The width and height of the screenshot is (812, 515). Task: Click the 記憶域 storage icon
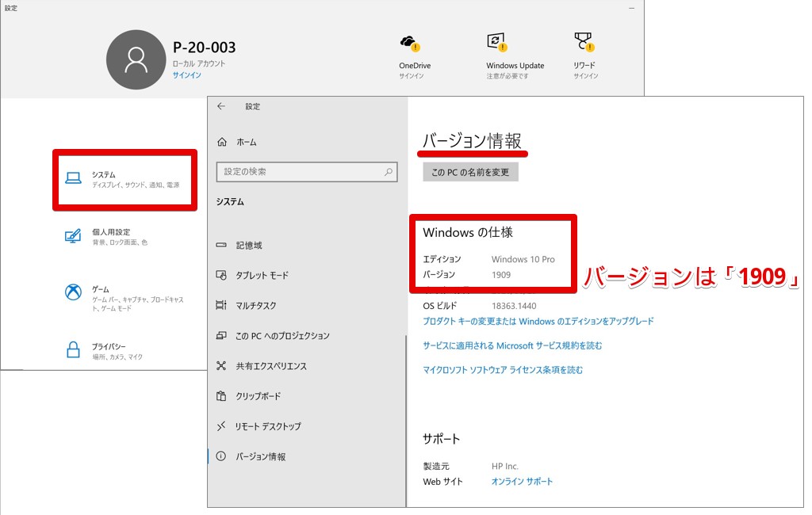point(221,245)
